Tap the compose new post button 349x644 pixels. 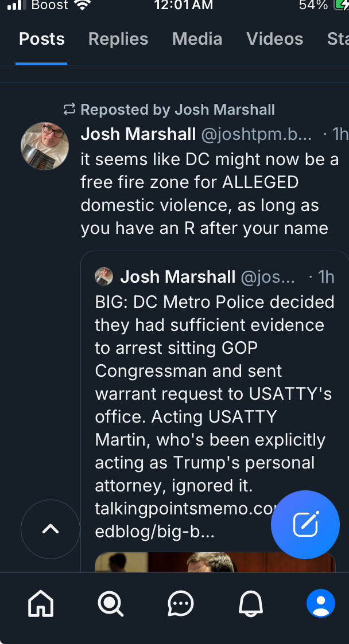[305, 525]
